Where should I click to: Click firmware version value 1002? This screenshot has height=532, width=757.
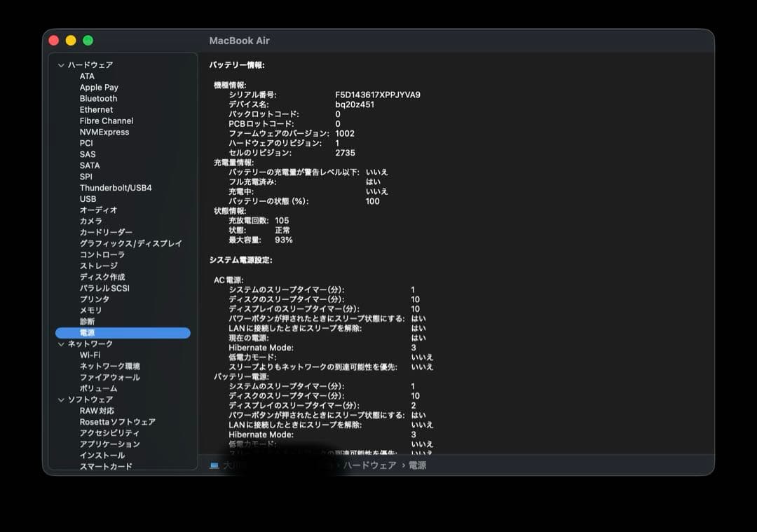pyautogui.click(x=345, y=133)
